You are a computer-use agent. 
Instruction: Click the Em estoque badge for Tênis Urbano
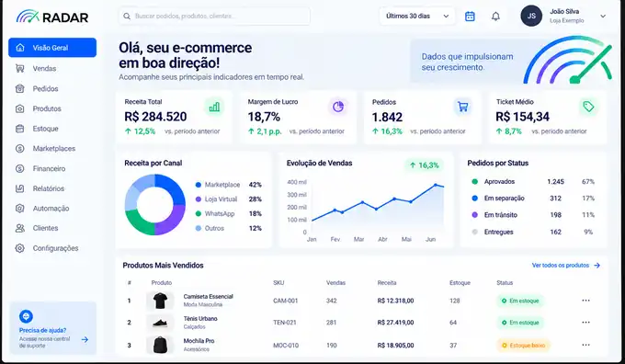[520, 322]
